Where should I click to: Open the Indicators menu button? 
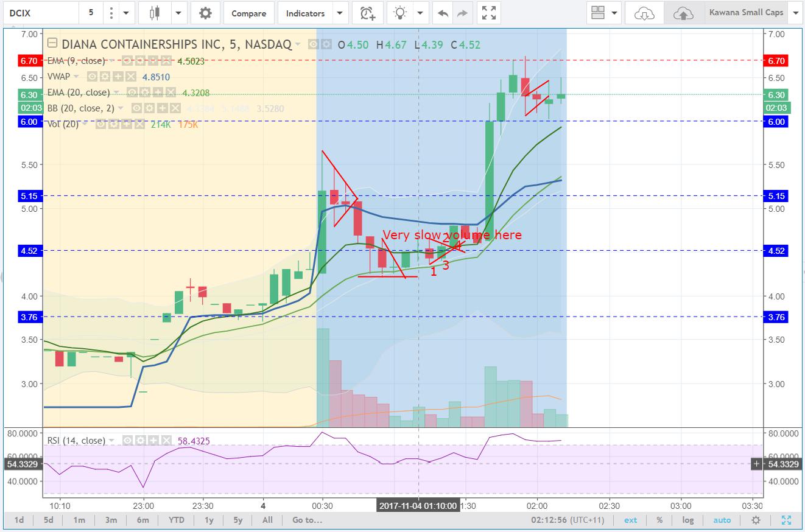(x=306, y=13)
